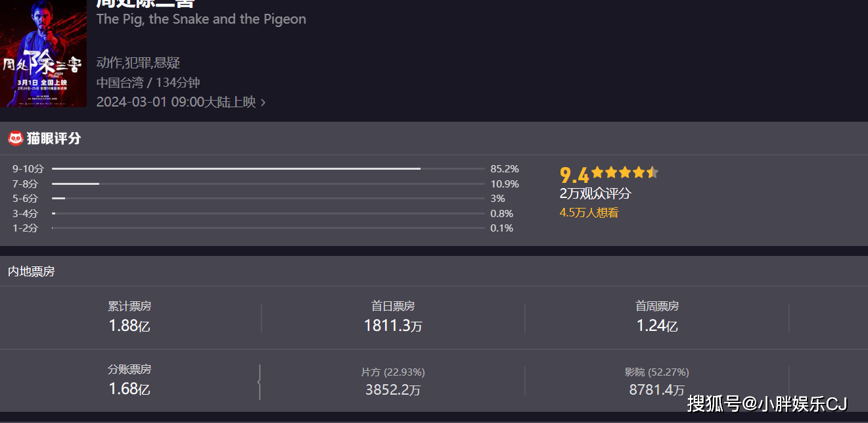Click the 影院 (52.27%) share value

(x=656, y=389)
